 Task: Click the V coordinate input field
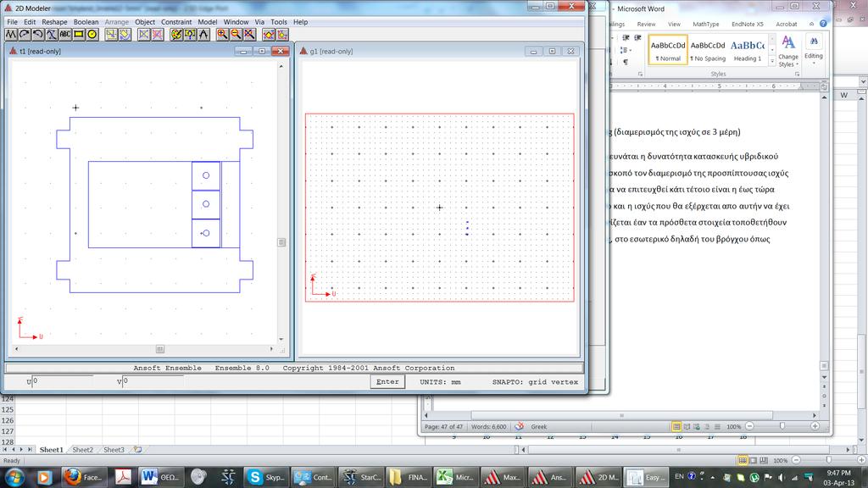click(x=153, y=381)
